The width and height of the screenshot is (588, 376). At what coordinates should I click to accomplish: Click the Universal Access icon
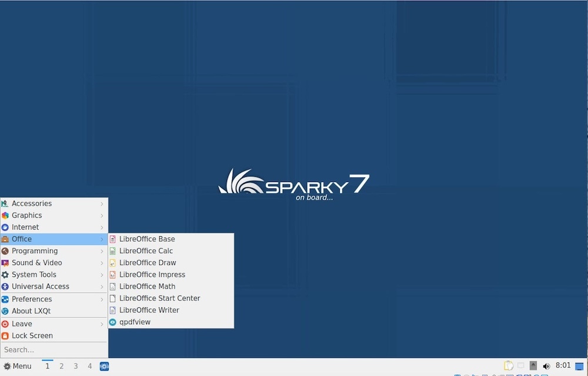pos(5,287)
